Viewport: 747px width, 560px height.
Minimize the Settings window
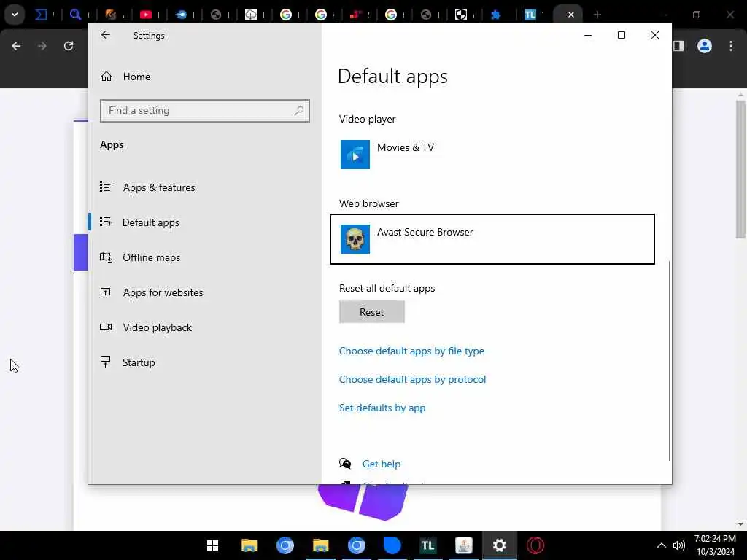point(588,35)
